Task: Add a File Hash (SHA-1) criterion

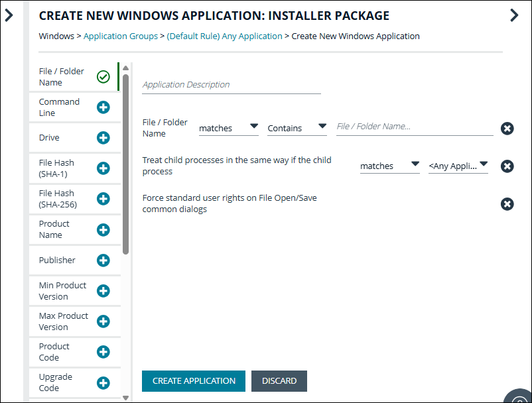Action: coord(103,168)
